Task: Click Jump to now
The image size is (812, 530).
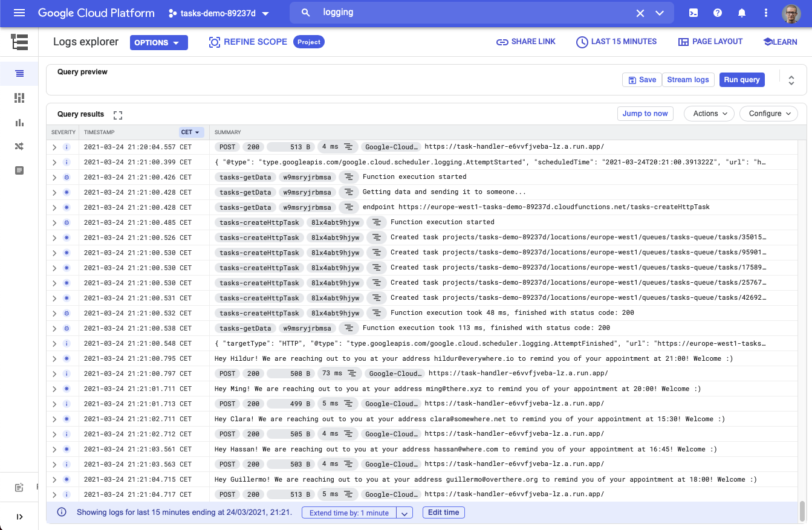Action: coord(645,114)
